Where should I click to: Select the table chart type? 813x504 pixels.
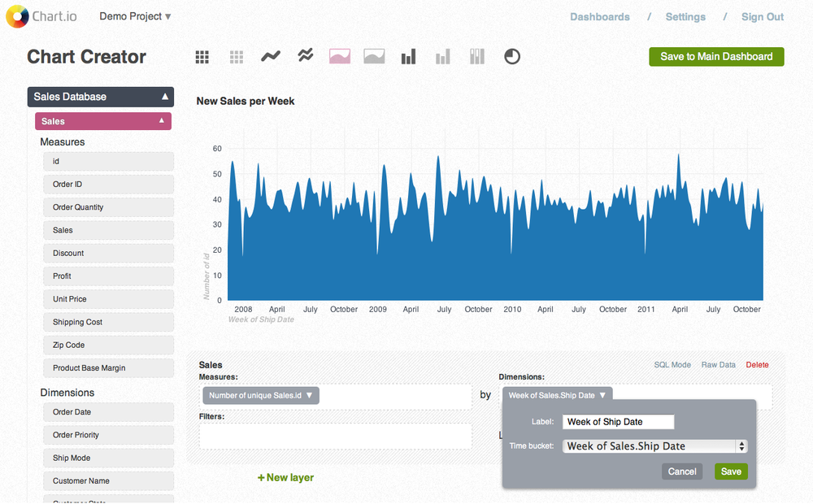[x=202, y=56]
